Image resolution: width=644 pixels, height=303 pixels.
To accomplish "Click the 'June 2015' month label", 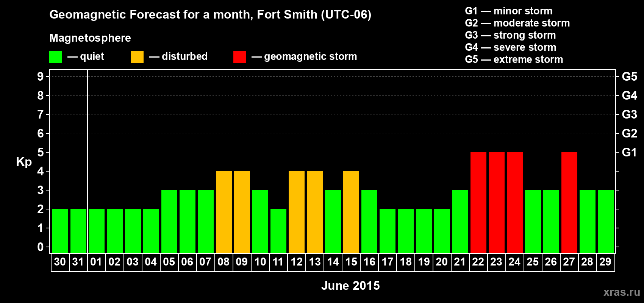I will 350,286.
